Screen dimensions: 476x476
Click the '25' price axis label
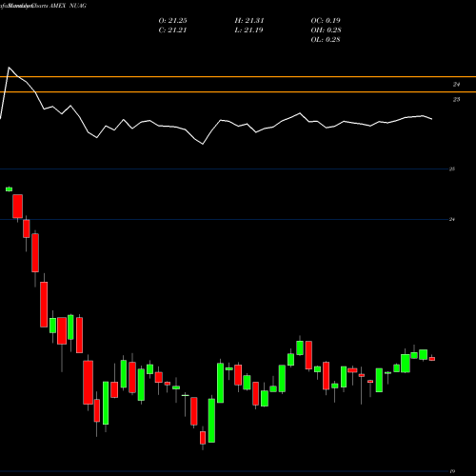point(452,169)
